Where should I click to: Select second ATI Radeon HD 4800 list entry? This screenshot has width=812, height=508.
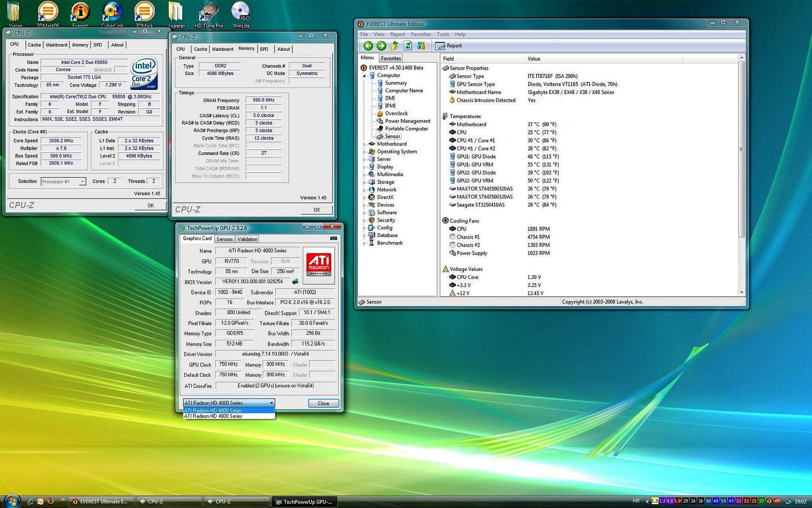click(x=229, y=416)
